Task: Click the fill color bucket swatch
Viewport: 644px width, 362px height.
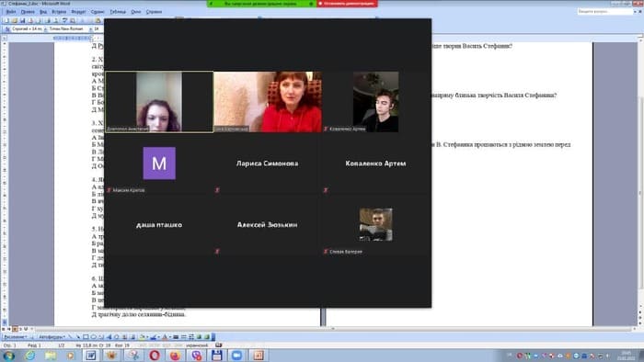Action: pyautogui.click(x=142, y=337)
